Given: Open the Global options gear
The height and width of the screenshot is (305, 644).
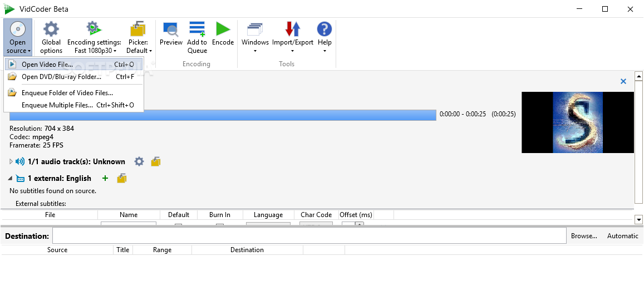Looking at the screenshot, I should [51, 38].
